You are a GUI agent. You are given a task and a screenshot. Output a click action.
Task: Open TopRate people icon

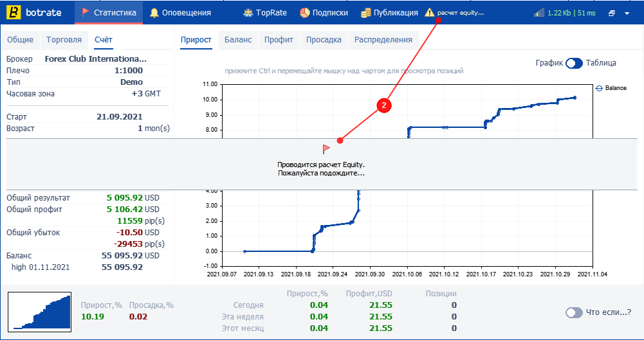tap(248, 13)
